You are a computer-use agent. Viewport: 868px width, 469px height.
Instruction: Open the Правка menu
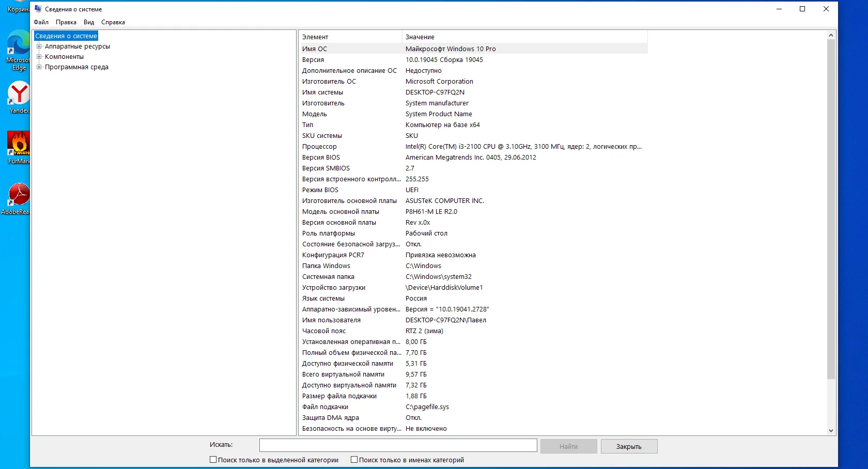(66, 22)
